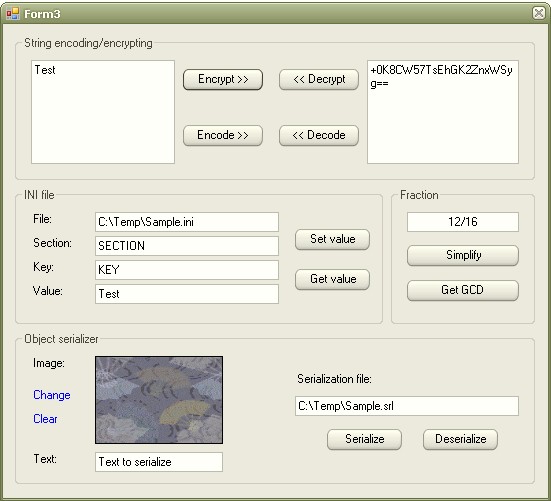Click the Set value button
Screen dimensions: 551x501
332,239
